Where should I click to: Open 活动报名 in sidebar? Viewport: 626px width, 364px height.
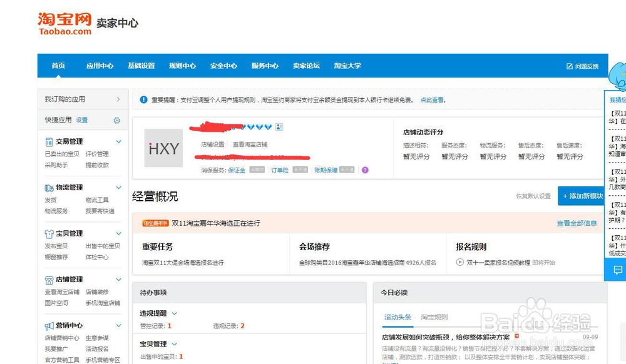coord(97,349)
